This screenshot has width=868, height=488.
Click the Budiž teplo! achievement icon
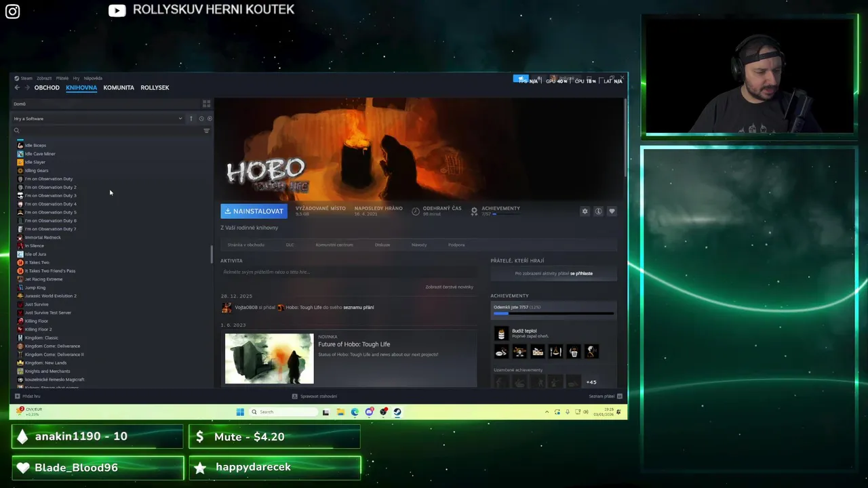tap(501, 333)
